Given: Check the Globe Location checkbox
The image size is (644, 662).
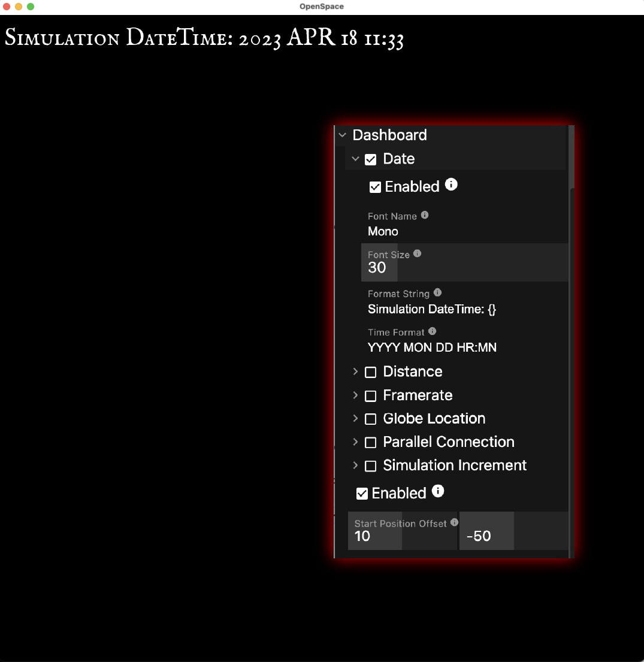Looking at the screenshot, I should click(371, 419).
